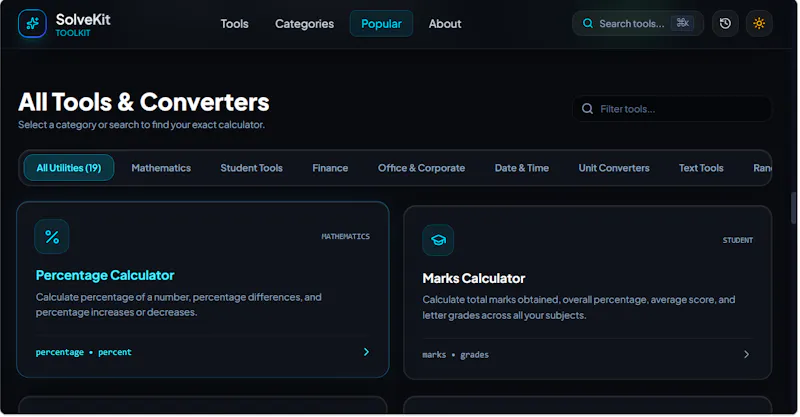
Task: Click the MATHEMATICS category label
Action: [345, 236]
